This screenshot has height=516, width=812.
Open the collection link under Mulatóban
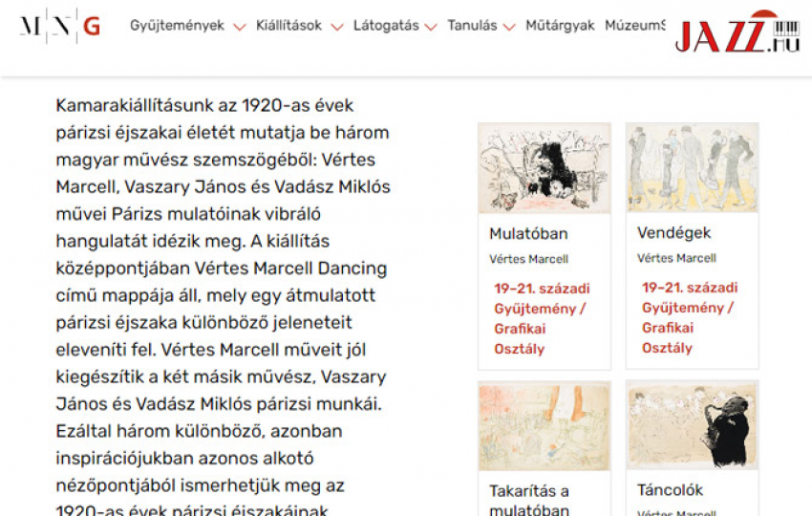543,318
